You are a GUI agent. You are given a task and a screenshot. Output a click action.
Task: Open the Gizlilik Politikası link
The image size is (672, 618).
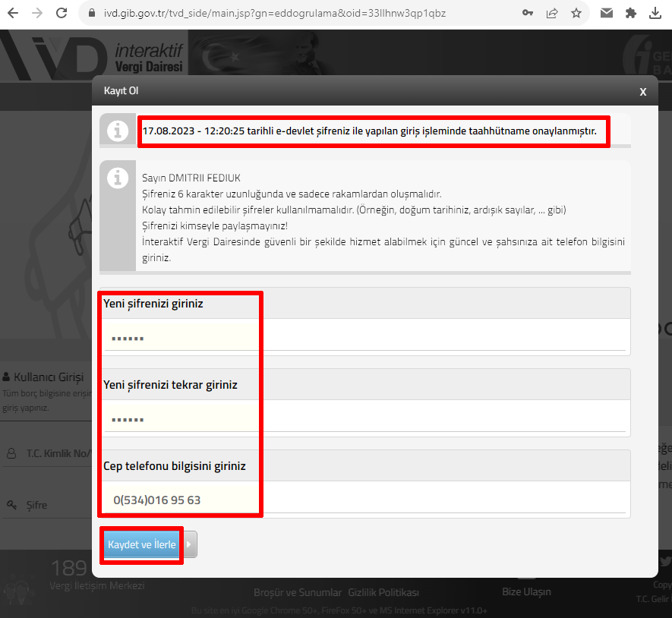383,592
